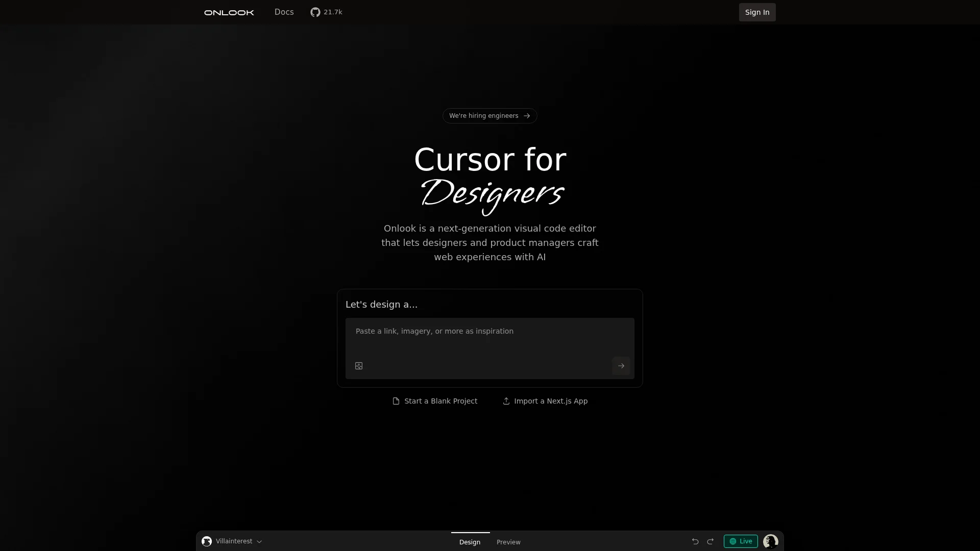Expand the Villainterest project dropdown
Viewport: 980px width, 551px height.
[259, 542]
